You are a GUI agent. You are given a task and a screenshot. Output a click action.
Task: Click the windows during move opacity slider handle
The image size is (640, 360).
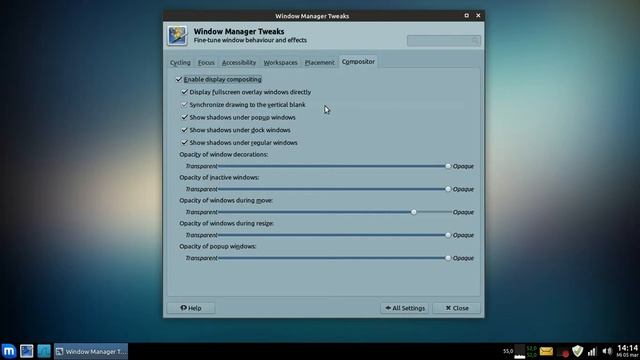click(413, 212)
